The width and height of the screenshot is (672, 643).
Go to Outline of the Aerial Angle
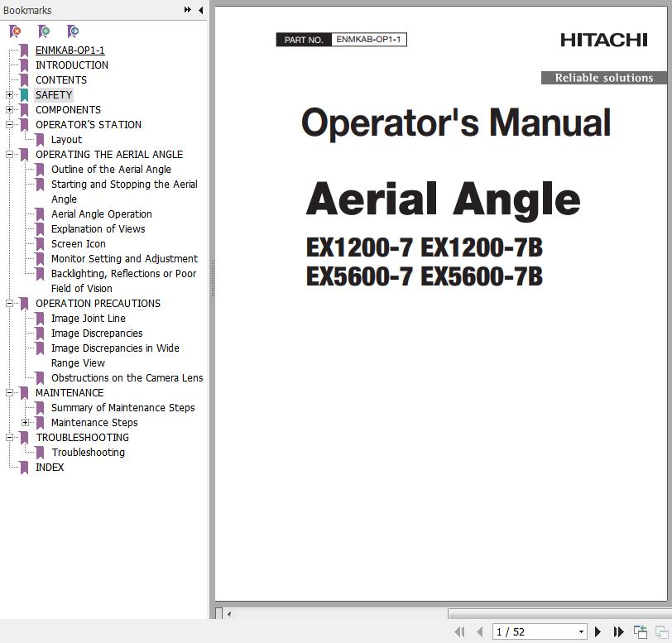coord(111,170)
